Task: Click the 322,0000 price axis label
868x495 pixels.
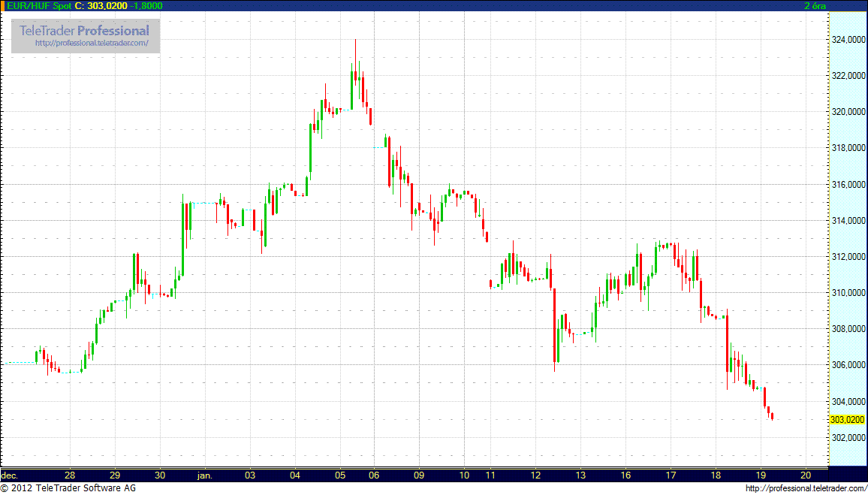Action: pos(848,75)
